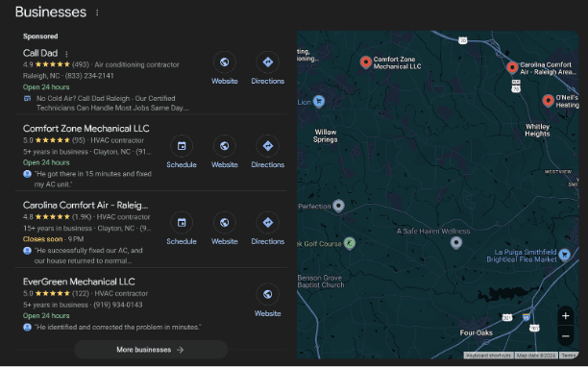Click review 'He got there in 15 minutes'
This screenshot has width=588, height=367.
click(92, 179)
